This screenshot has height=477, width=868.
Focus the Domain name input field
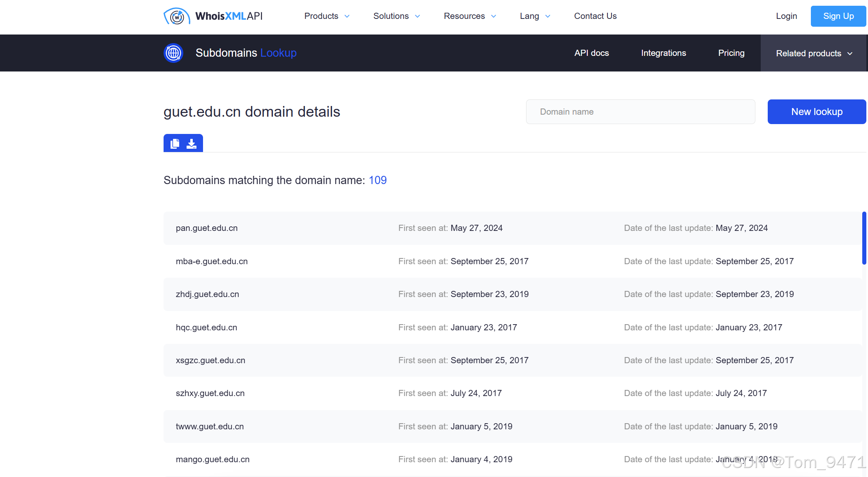pos(640,112)
